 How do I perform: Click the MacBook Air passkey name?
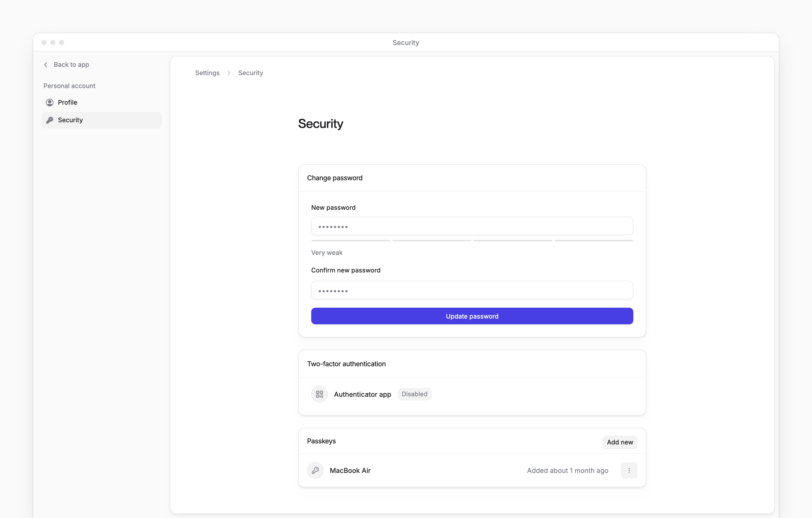click(x=350, y=470)
